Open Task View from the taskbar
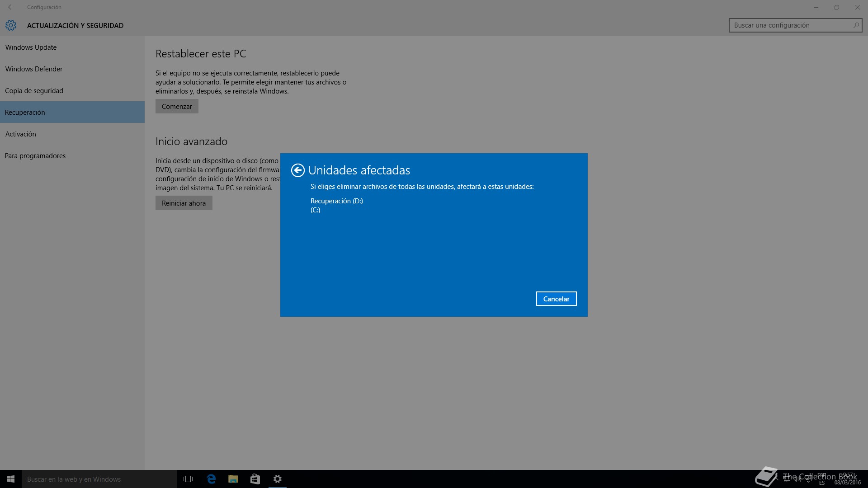Image resolution: width=868 pixels, height=488 pixels. tap(188, 479)
